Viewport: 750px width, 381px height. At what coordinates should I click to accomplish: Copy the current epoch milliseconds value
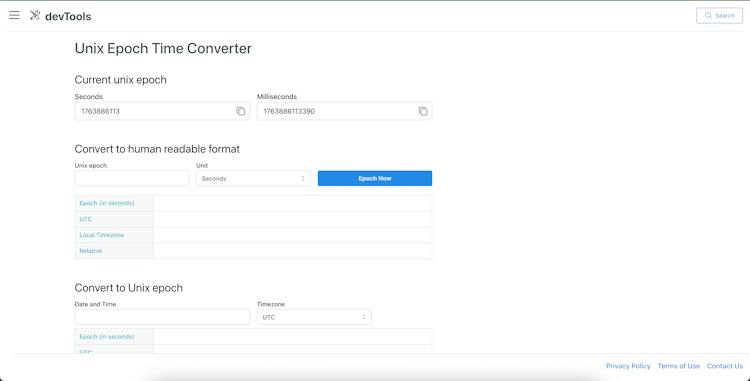click(x=423, y=111)
